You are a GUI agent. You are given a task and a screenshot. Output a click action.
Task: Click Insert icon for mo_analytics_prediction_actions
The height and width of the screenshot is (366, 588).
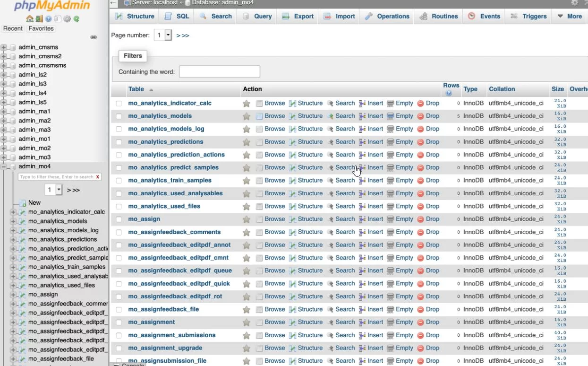pyautogui.click(x=362, y=155)
